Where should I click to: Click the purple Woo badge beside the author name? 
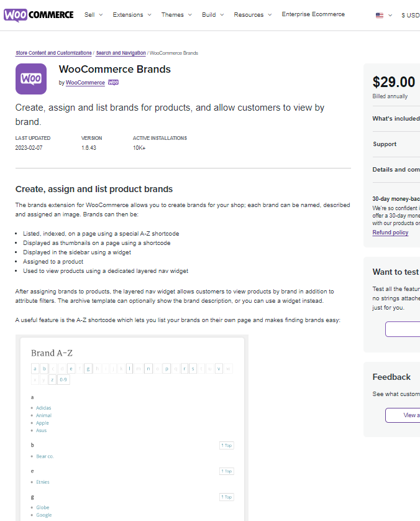[113, 82]
